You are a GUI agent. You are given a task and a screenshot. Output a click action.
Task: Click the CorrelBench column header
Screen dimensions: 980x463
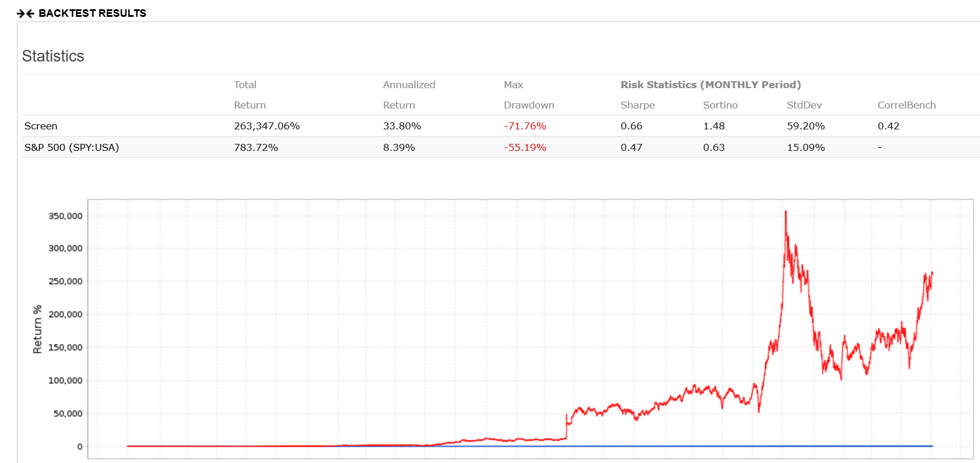[906, 105]
